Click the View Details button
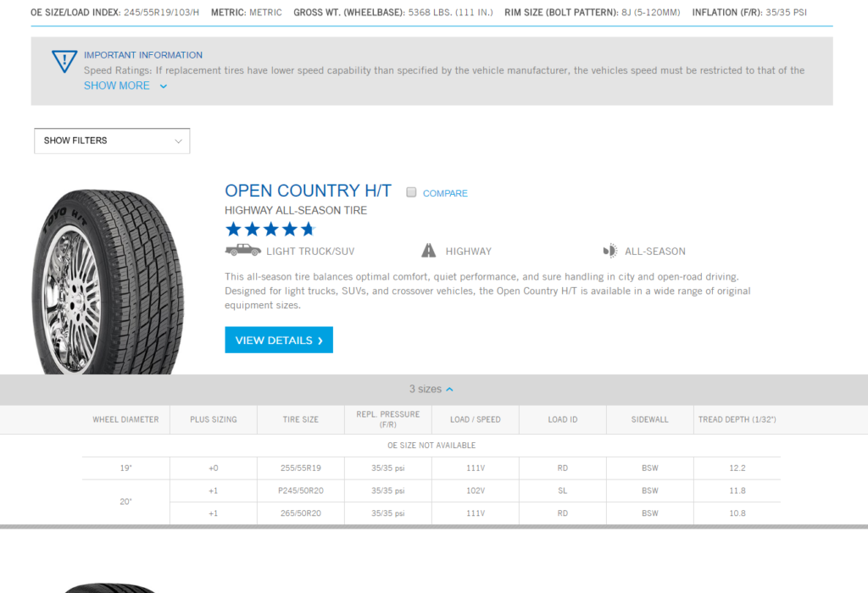 click(x=279, y=340)
